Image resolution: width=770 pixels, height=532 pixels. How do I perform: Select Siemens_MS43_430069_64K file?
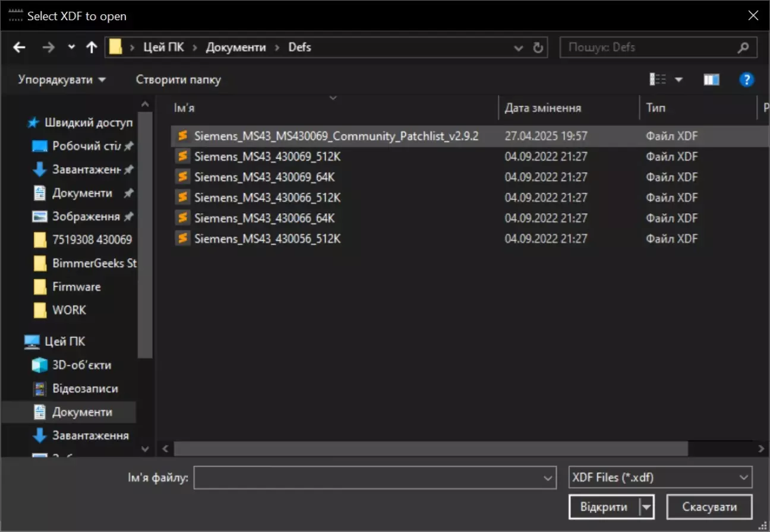click(x=264, y=177)
